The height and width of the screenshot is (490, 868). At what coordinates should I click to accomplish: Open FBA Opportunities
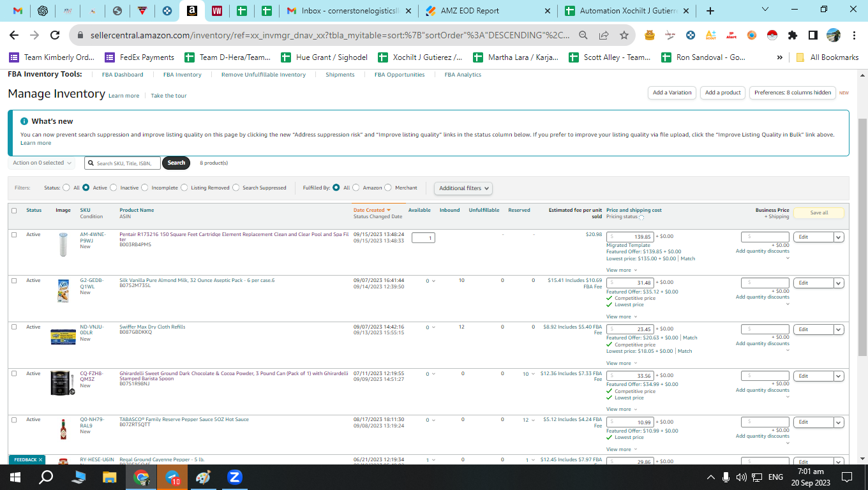click(400, 75)
